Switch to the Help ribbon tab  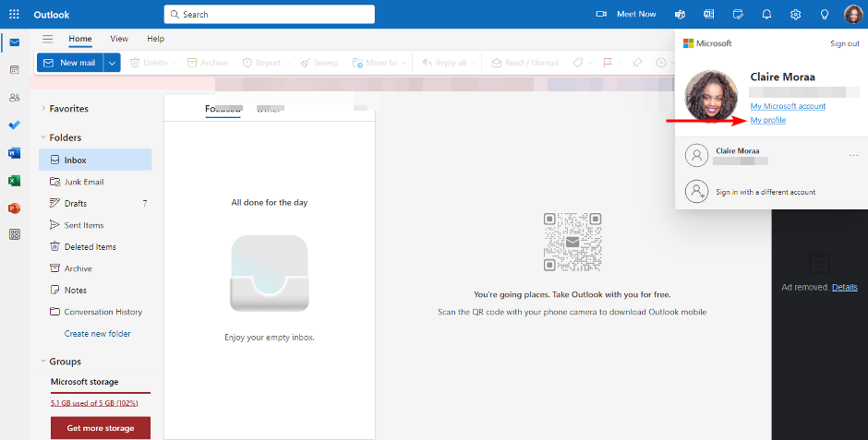pos(155,39)
